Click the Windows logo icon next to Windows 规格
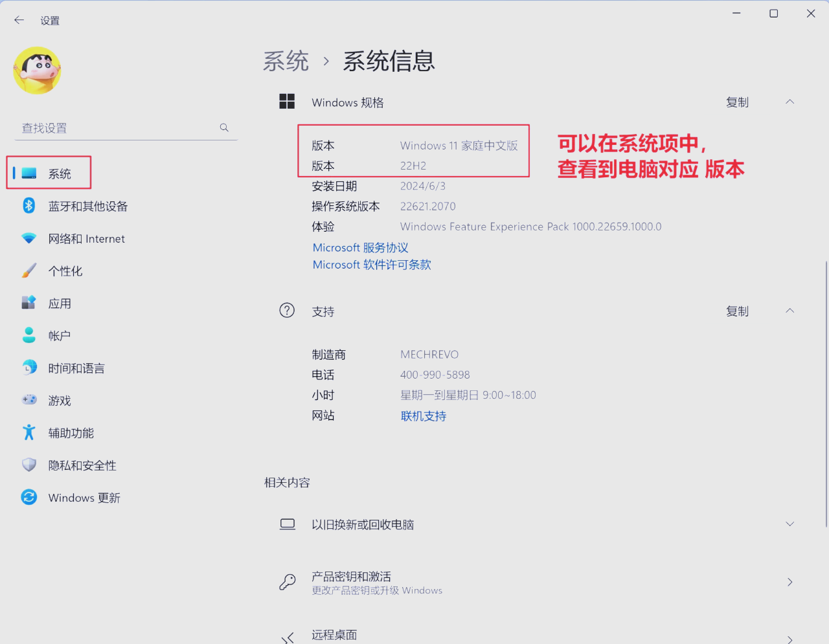The image size is (829, 644). (287, 102)
